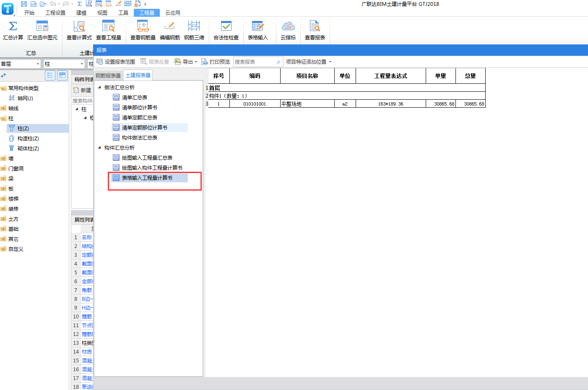Click the 查看报表 ribbon button

point(315,31)
